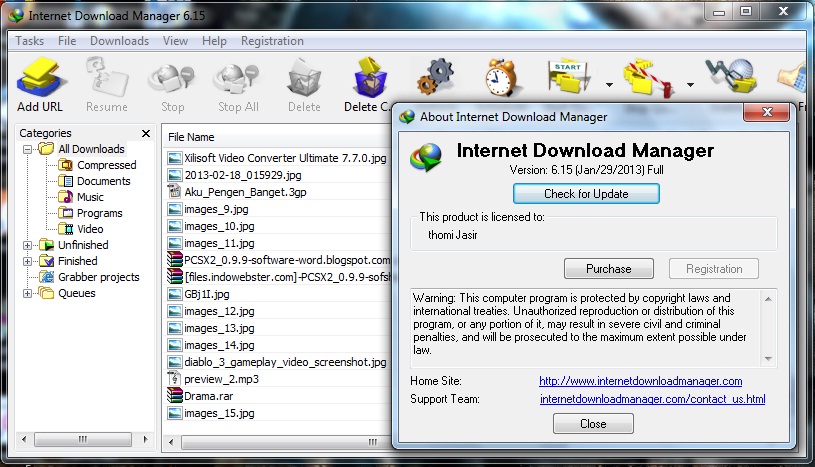Screen dimensions: 815x467
Task: Expand the Finished category
Action: pyautogui.click(x=28, y=262)
